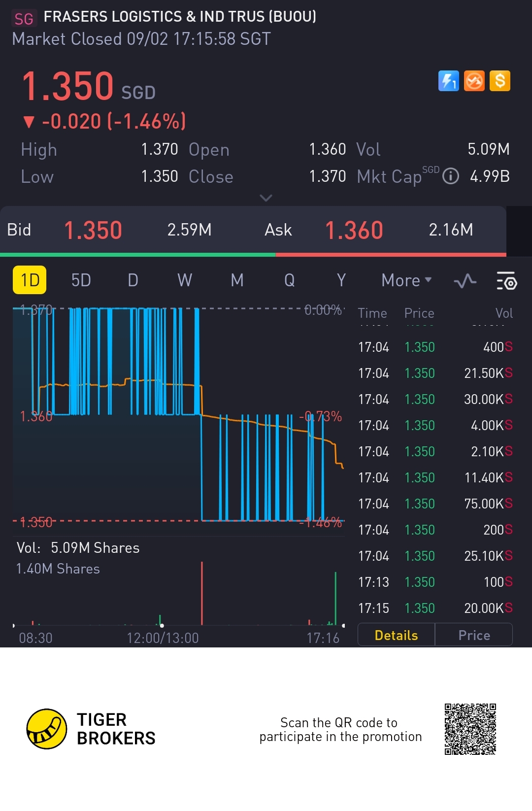Open the Mkt Cap info icon

[451, 176]
